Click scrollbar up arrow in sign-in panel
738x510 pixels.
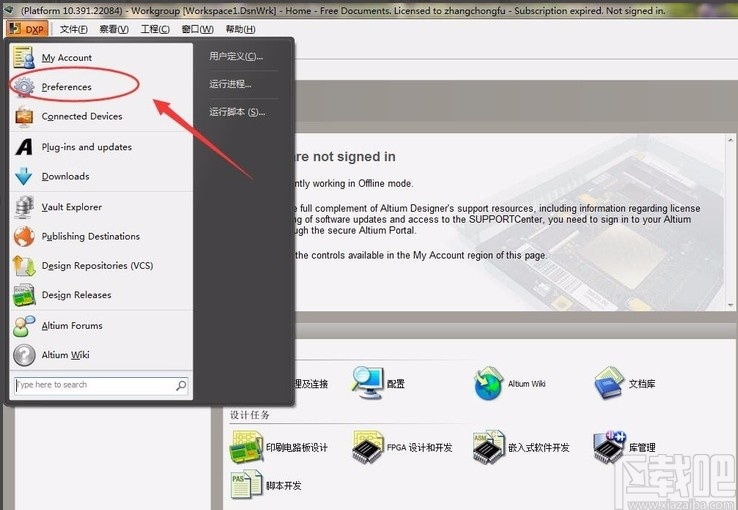pyautogui.click(x=730, y=140)
